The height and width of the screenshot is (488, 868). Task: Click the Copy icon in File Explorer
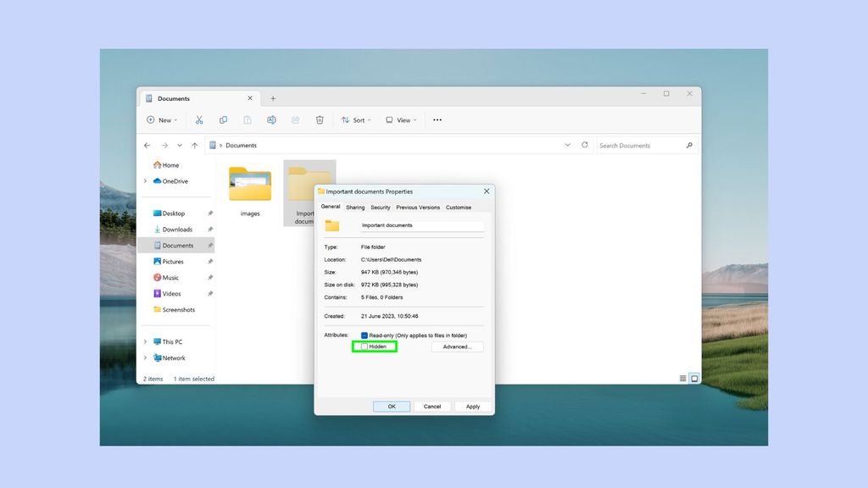224,119
